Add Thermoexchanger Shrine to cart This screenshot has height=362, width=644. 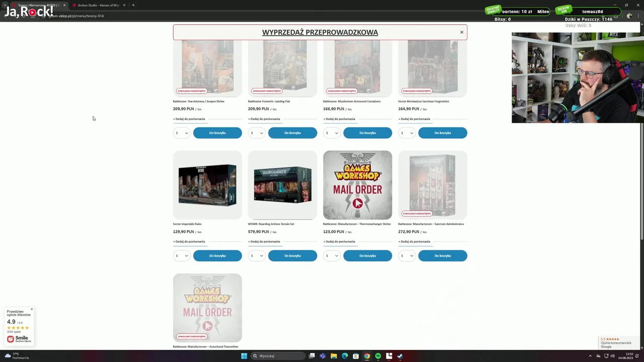[367, 255]
